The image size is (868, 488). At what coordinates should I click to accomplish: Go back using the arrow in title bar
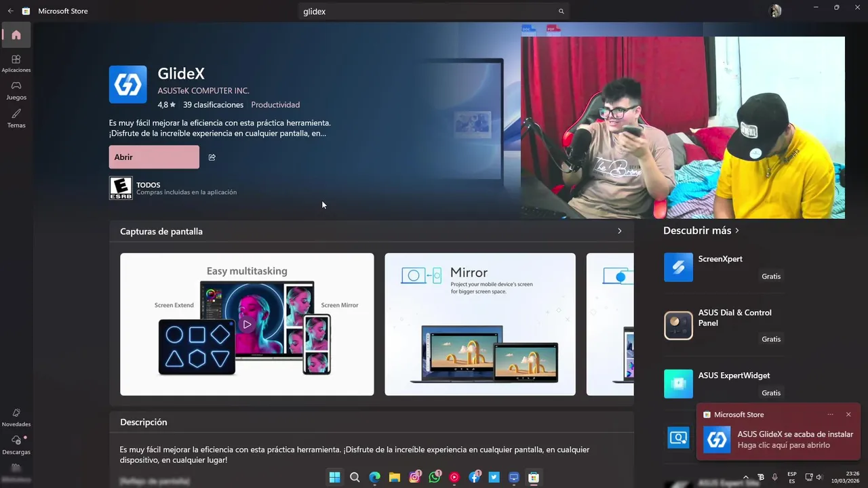(10, 11)
